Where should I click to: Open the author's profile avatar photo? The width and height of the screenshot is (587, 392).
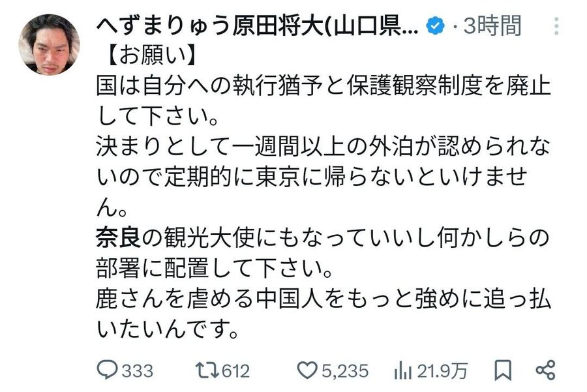tap(49, 44)
